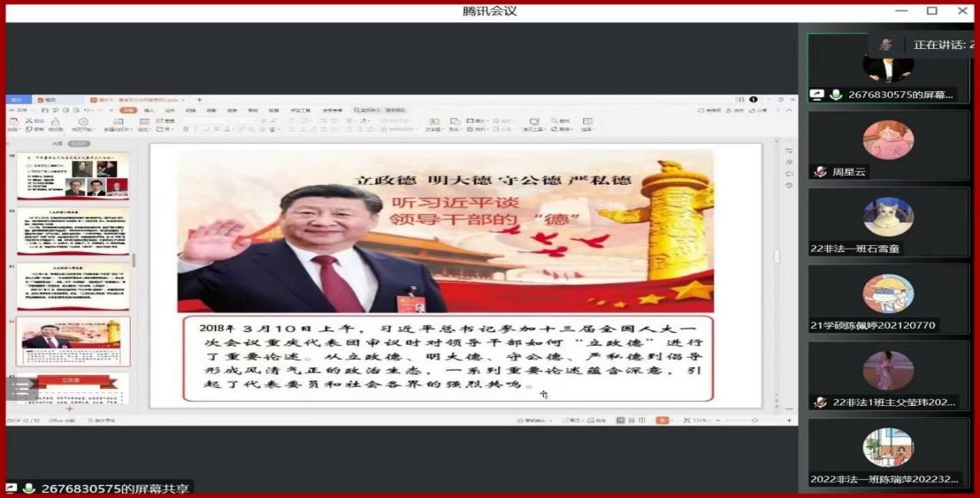Image resolution: width=980 pixels, height=498 pixels.
Task: Open a new document tab with plus
Action: click(x=200, y=100)
